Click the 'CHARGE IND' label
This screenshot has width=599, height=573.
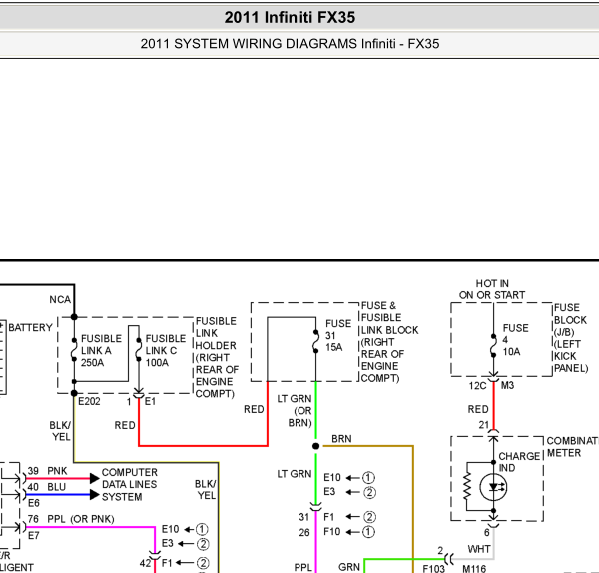[x=519, y=462]
